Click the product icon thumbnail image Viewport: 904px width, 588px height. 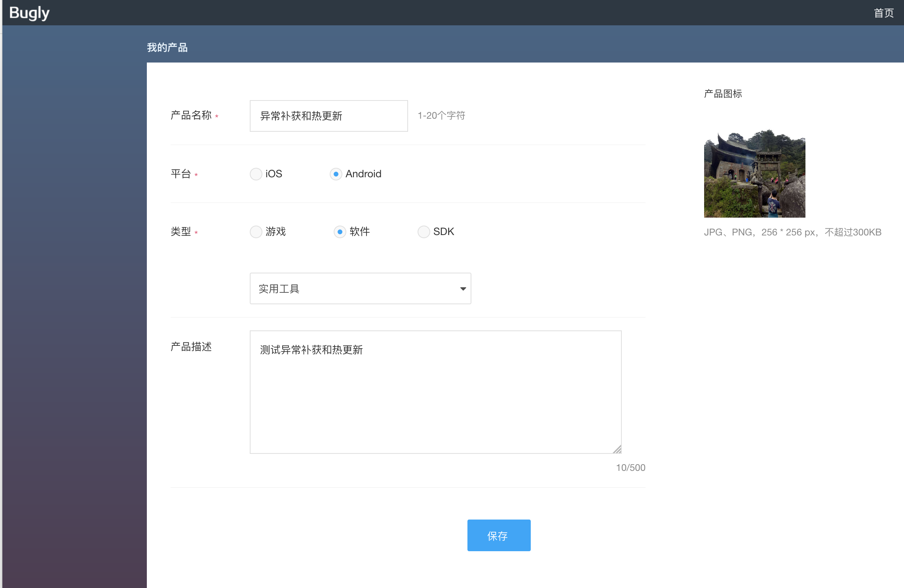pyautogui.click(x=754, y=173)
